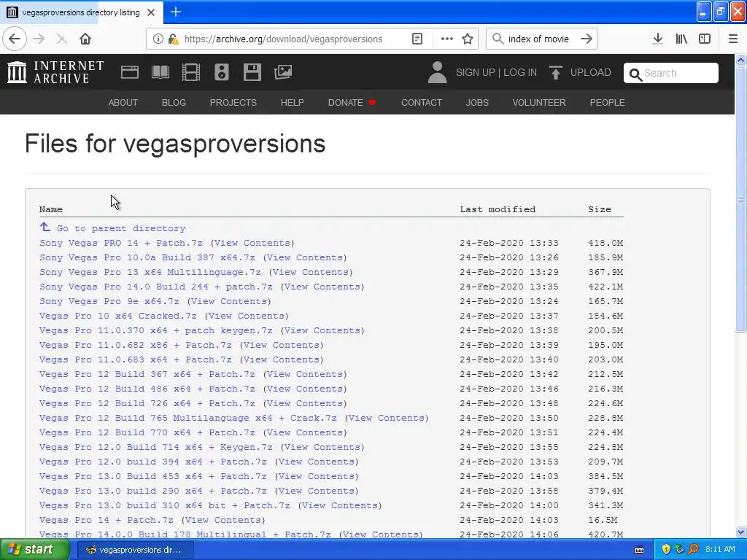Download Vegas Pro 12 Build 367 x64 + Patch.7z
Viewport: 747px width, 560px height.
(x=147, y=374)
